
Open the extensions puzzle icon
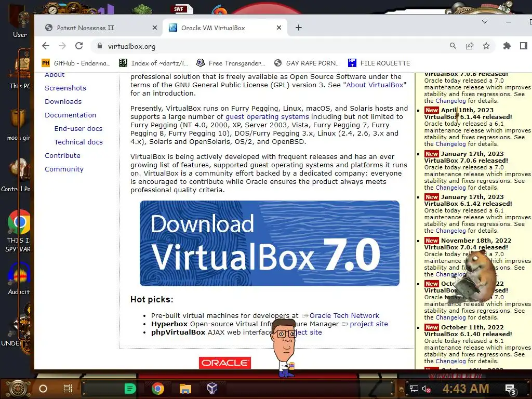click(507, 46)
